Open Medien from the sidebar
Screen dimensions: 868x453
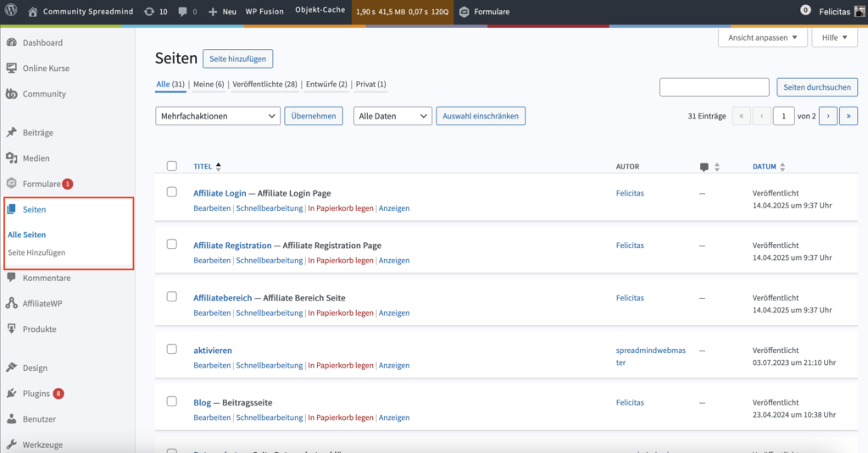pos(36,157)
